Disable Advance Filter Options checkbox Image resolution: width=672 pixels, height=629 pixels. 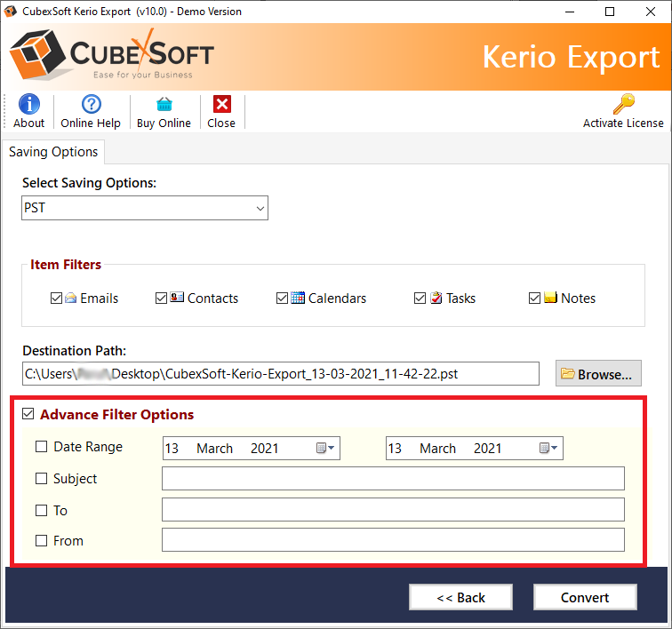click(28, 414)
